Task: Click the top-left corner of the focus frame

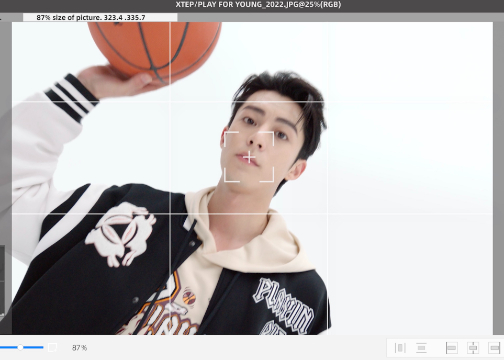Action: (x=231, y=139)
